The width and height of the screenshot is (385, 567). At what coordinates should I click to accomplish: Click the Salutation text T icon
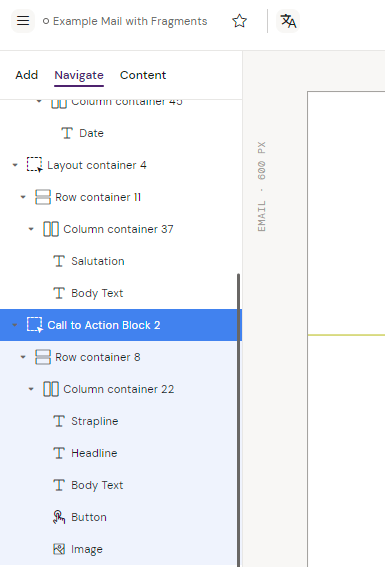pyautogui.click(x=59, y=261)
